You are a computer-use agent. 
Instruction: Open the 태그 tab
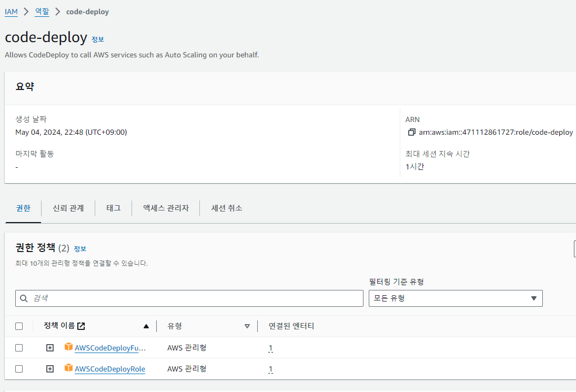click(x=114, y=208)
